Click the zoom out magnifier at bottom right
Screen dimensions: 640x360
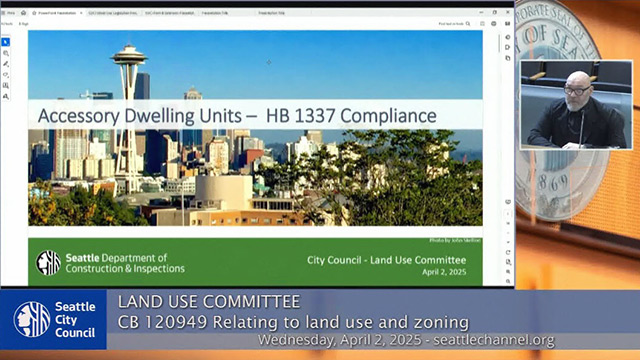[508, 281]
